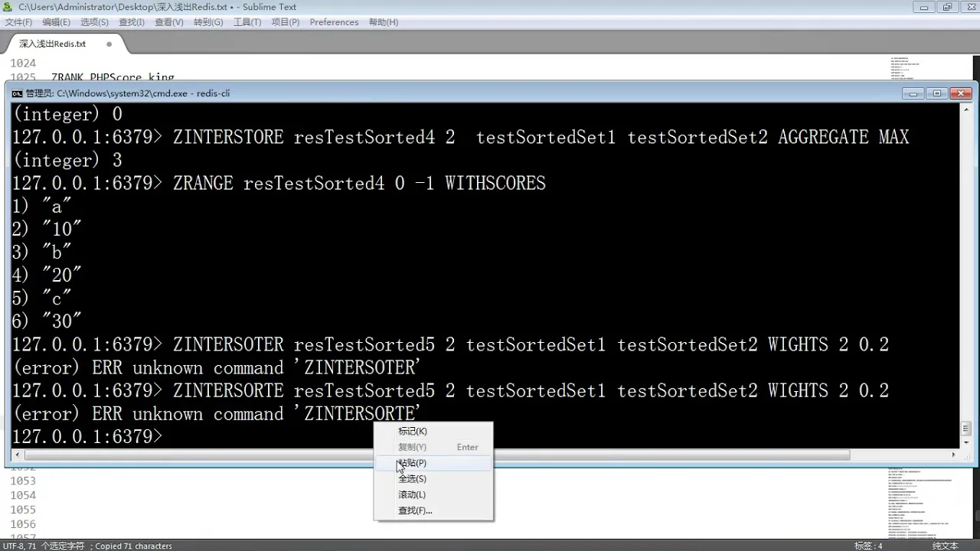The image size is (980, 551).
Task: Click the ZINTERSORTE error message line
Action: 217,414
